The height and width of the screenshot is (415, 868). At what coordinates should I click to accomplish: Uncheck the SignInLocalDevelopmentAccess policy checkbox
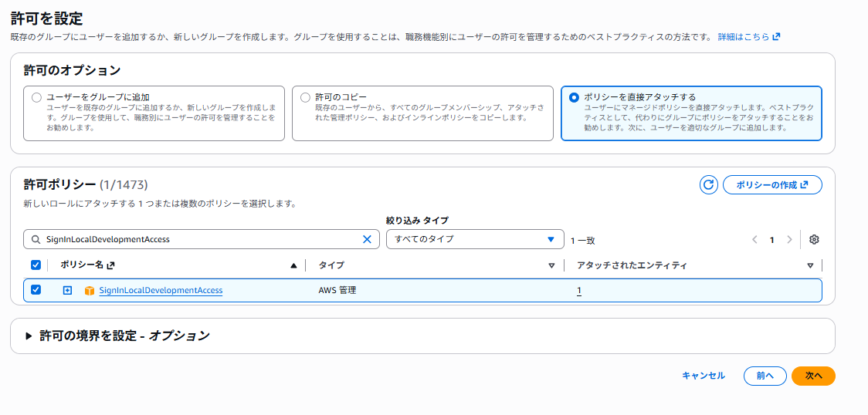(x=36, y=290)
